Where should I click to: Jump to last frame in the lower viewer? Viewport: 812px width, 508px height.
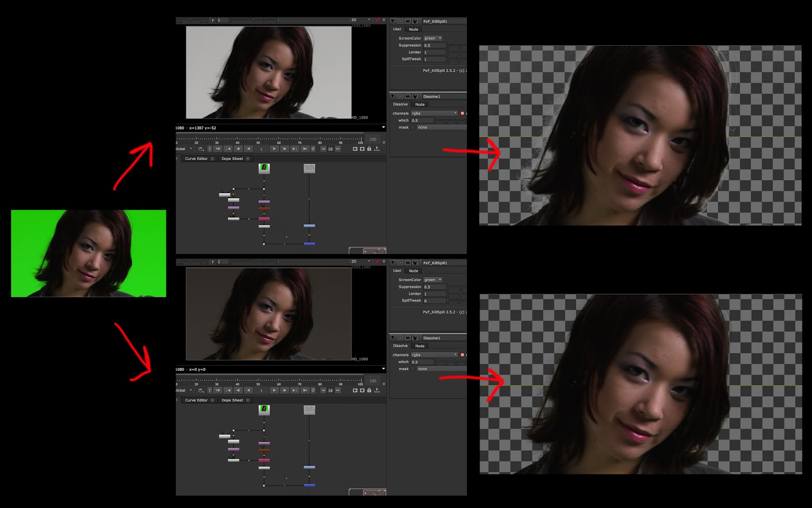coord(304,390)
